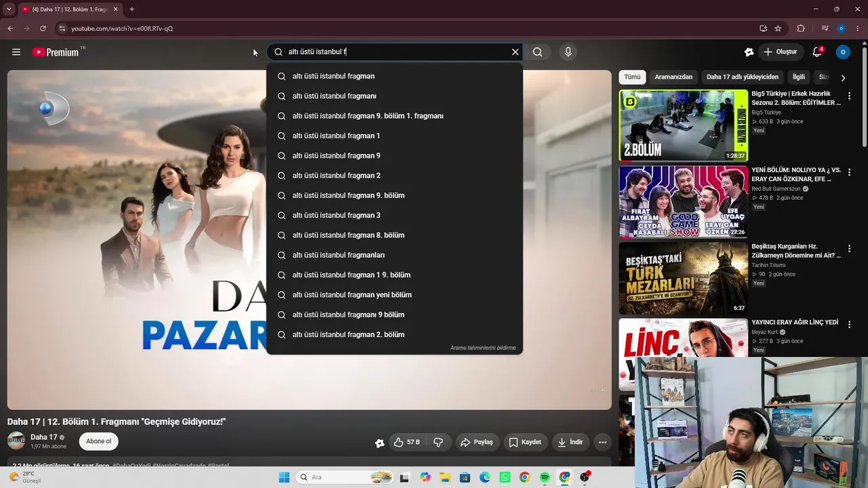
Task: Open Red Bull Gamerszon channel link
Action: coord(776,189)
